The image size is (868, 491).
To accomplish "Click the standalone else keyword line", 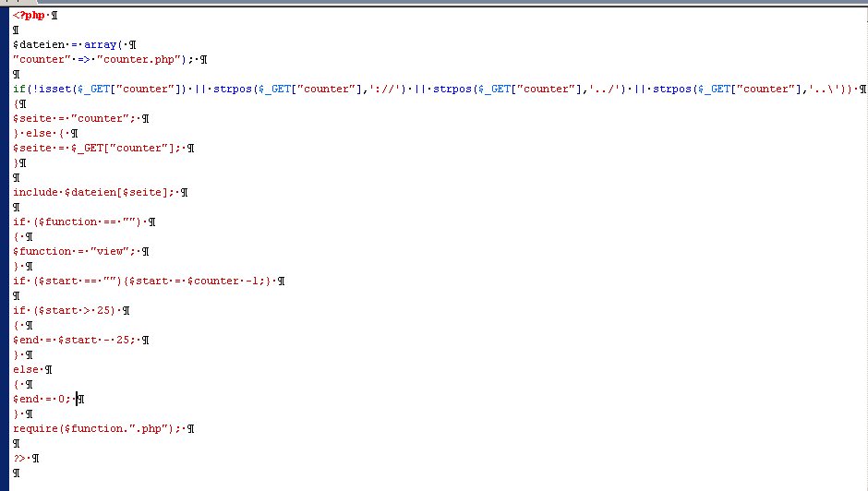I will [x=27, y=369].
